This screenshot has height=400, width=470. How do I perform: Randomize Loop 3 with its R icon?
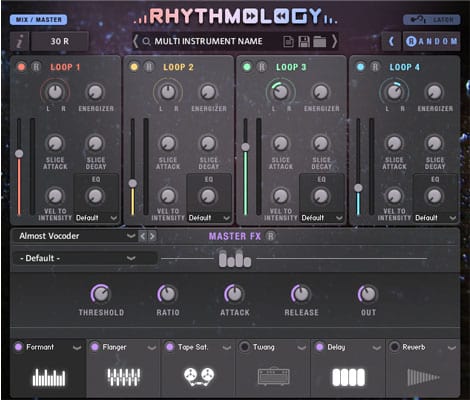coord(262,67)
